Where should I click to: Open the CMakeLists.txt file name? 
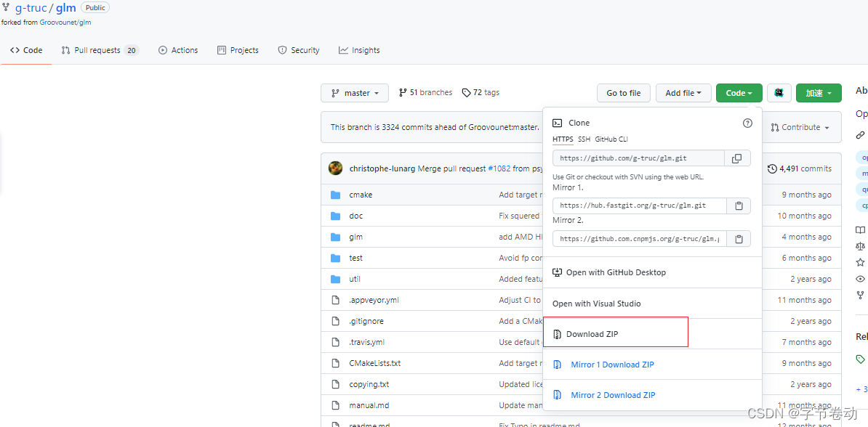point(375,363)
